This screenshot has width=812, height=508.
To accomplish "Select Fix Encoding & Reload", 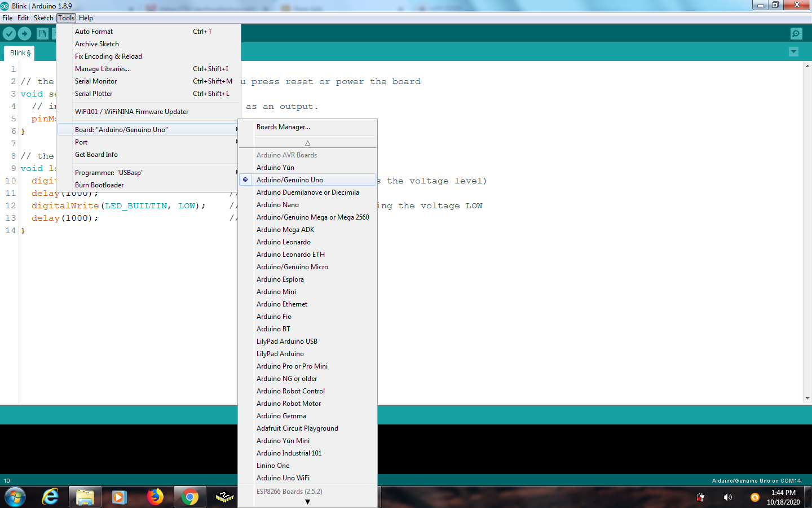I will 149,56.
